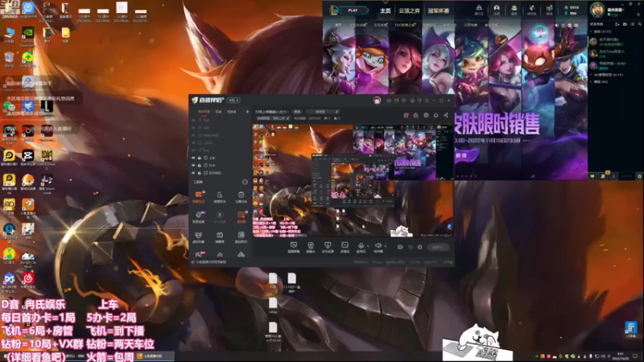Click user avatar in streaming app title bar

[377, 100]
